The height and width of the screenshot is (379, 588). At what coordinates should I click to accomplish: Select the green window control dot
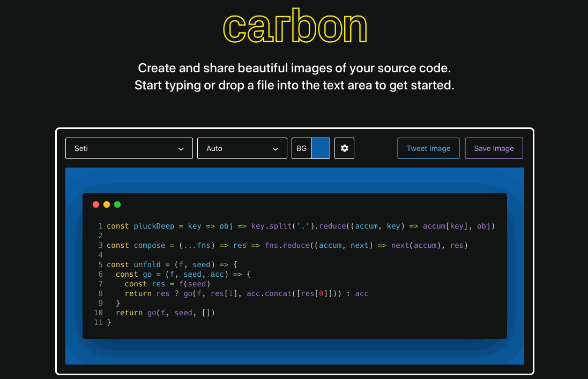click(117, 204)
